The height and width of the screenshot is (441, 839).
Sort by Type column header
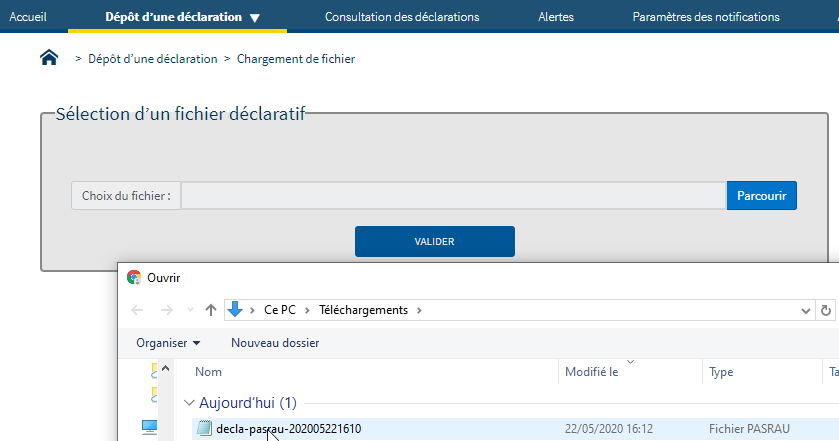click(x=721, y=372)
